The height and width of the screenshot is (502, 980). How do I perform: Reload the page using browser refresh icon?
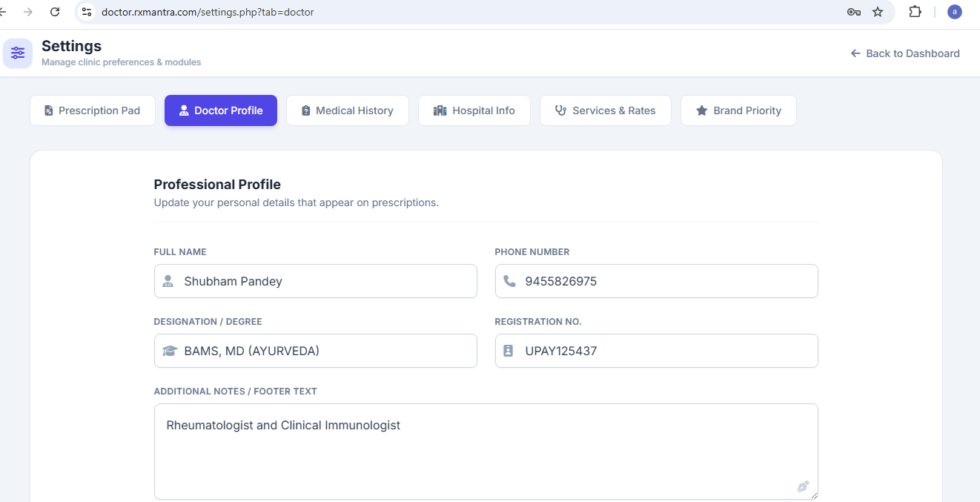tap(55, 12)
